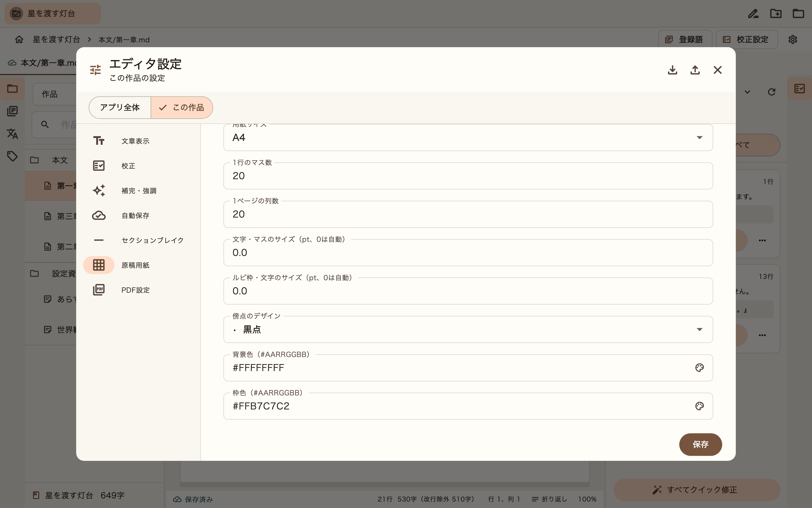Open more options on the 1行 card
The width and height of the screenshot is (812, 508).
[762, 240]
